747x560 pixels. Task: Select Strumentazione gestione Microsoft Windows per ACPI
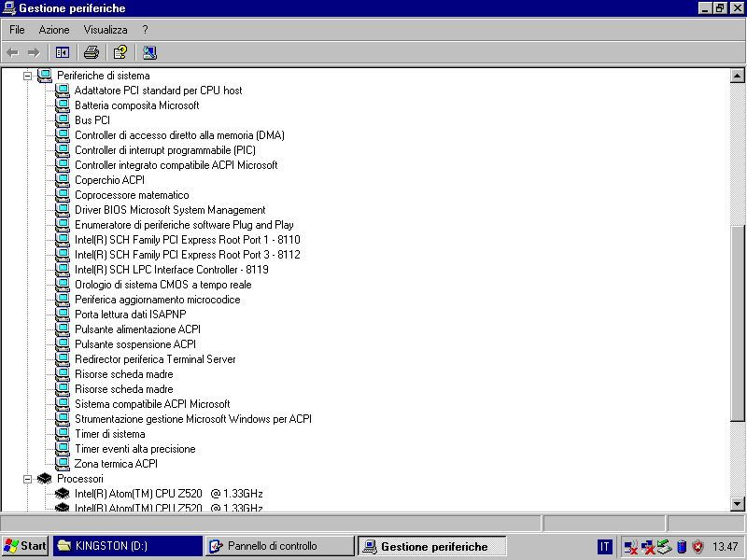tap(193, 418)
